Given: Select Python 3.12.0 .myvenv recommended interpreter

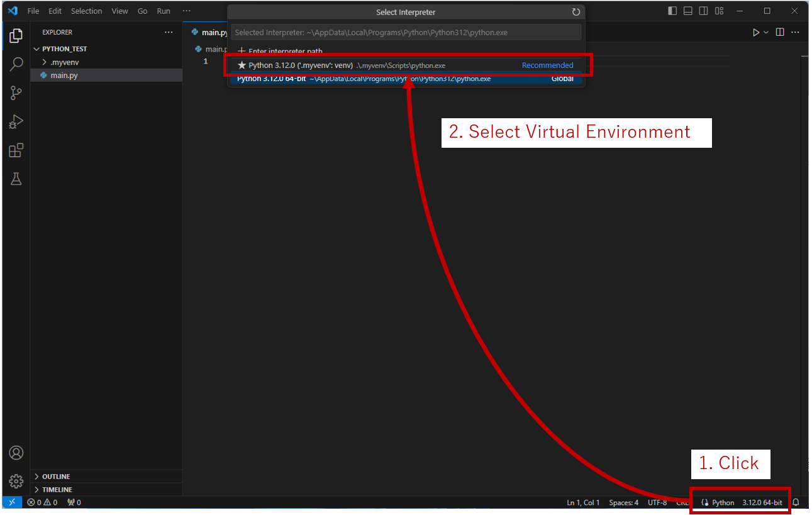Looking at the screenshot, I should pos(406,65).
